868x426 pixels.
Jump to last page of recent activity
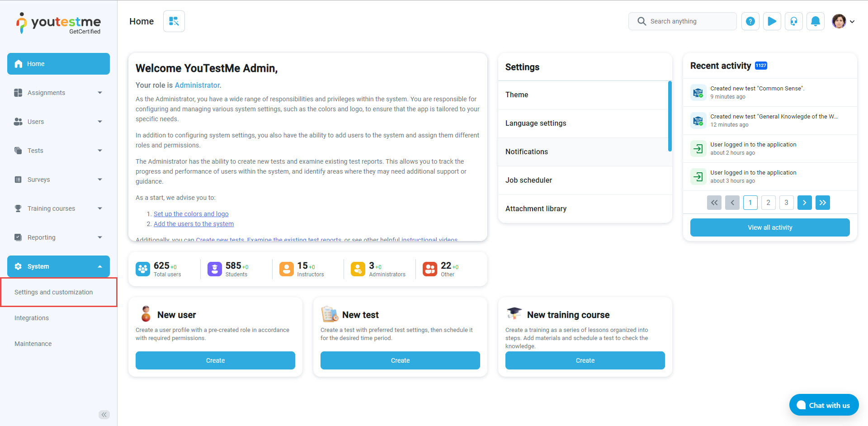[x=823, y=203]
